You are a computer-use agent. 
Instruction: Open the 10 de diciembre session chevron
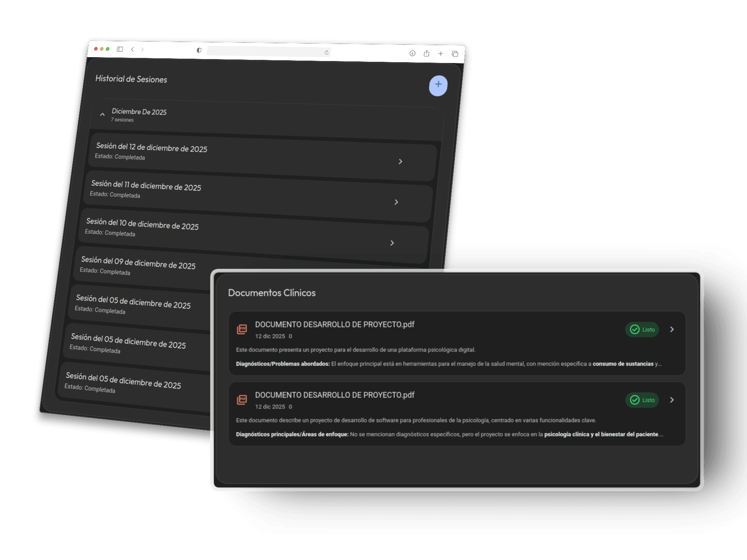pyautogui.click(x=392, y=243)
